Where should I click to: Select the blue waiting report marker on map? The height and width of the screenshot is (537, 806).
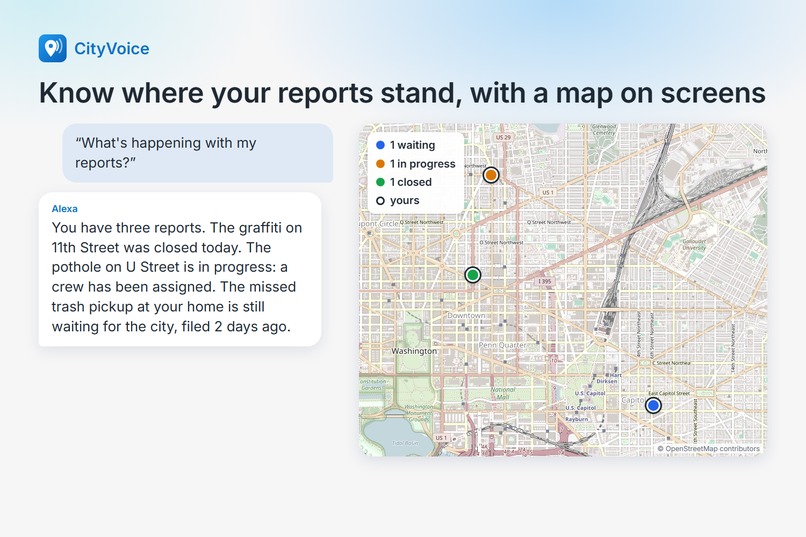coord(653,405)
